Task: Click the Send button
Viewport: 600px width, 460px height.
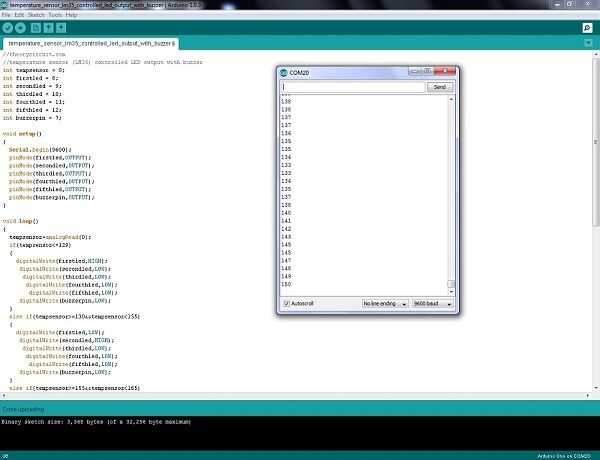Action: point(440,87)
